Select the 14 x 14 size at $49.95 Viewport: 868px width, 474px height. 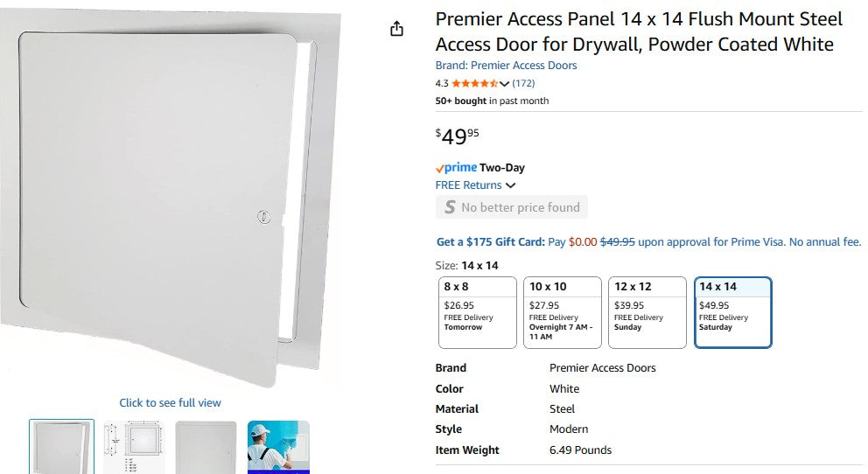[732, 312]
